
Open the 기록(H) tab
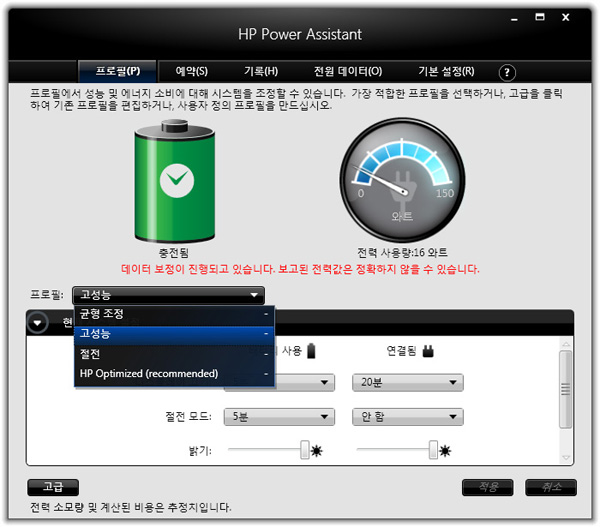pos(261,71)
